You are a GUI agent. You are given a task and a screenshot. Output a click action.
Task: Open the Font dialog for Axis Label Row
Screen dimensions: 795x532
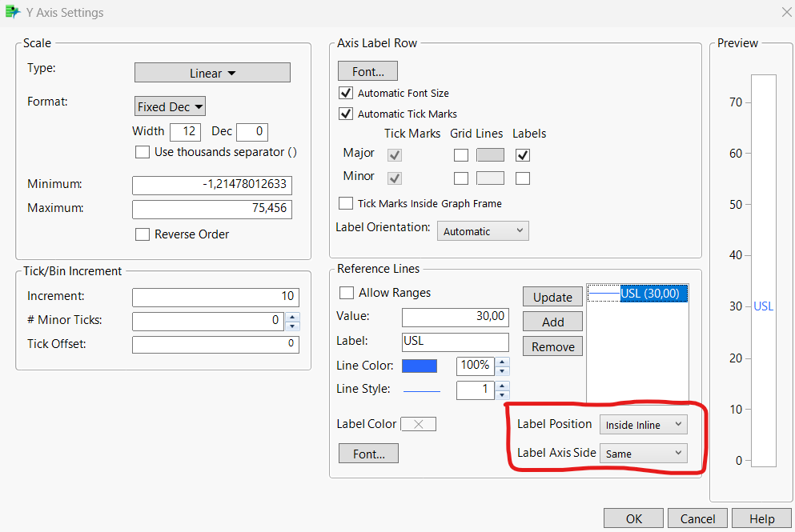[367, 70]
